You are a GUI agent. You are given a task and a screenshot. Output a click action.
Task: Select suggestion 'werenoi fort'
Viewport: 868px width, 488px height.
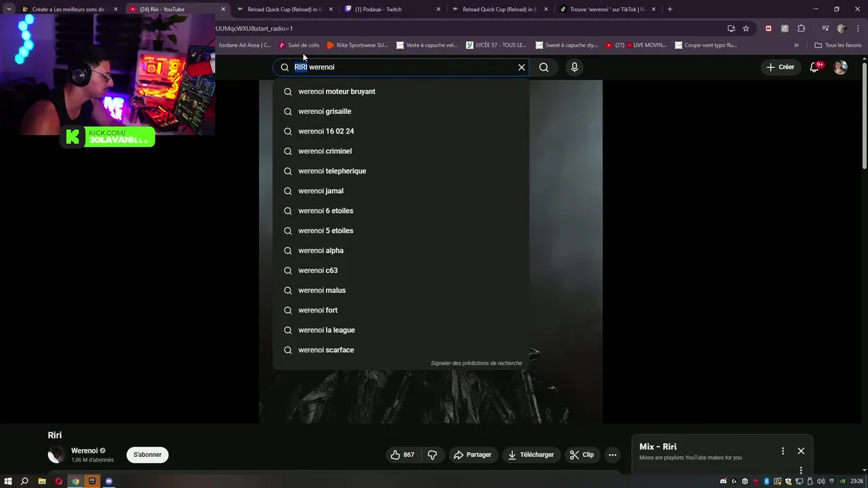401,310
